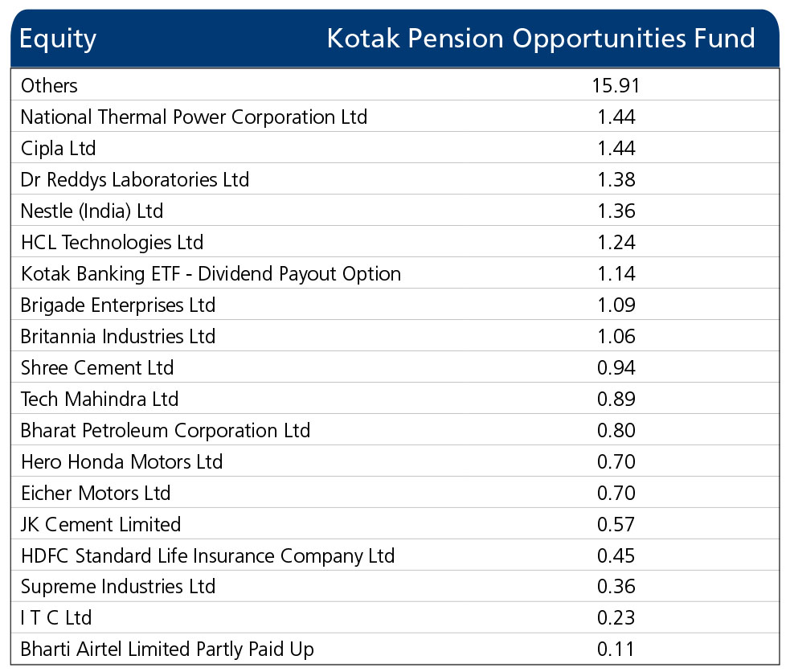
Task: Select Bharat Petroleum Corporation Ltd row
Action: pos(395,430)
